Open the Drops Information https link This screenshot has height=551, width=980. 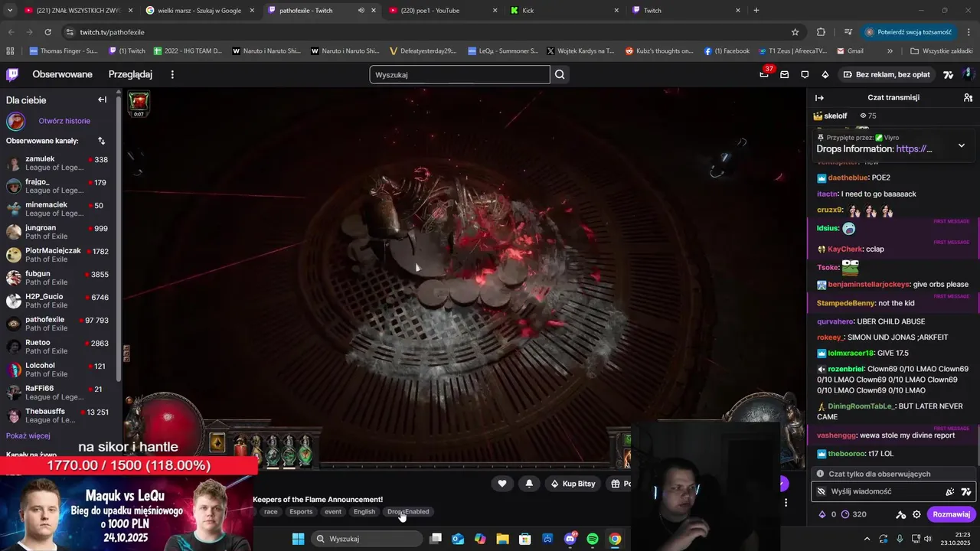click(913, 149)
